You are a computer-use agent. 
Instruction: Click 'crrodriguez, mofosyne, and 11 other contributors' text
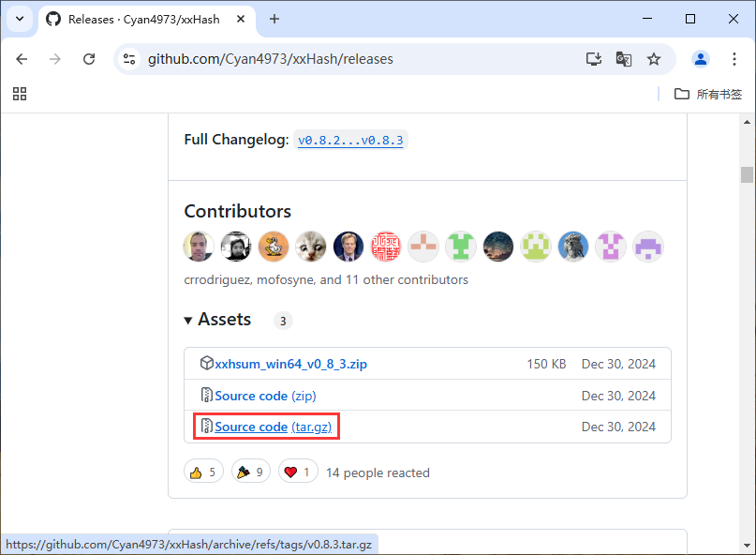click(x=326, y=280)
